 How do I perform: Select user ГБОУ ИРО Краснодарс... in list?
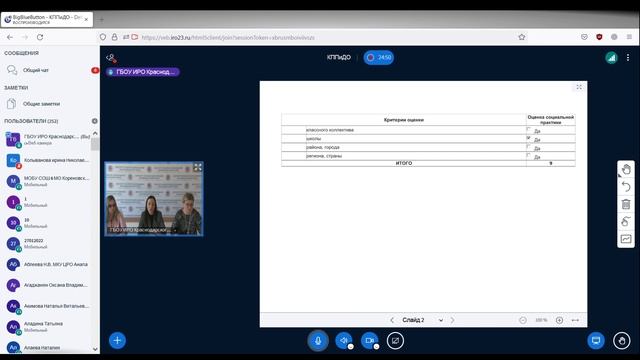[x=47, y=140]
